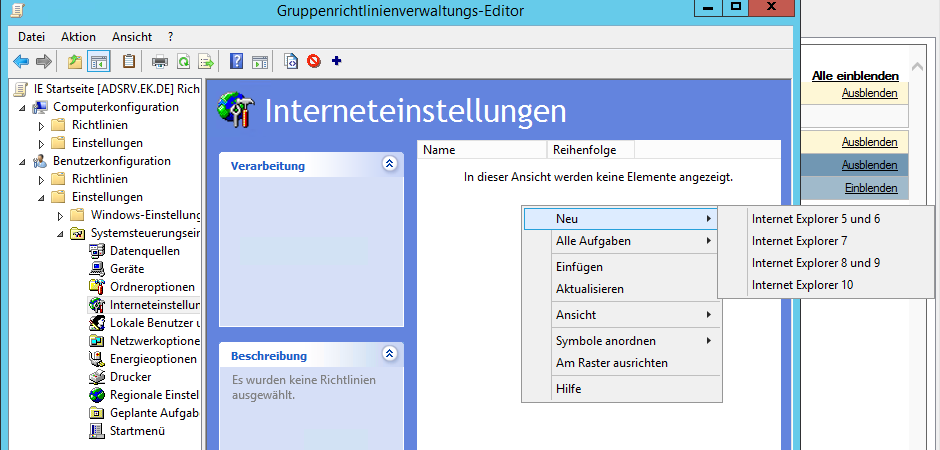Viewport: 940px width, 450px height.
Task: Select Netzwerkoptionen in the tree
Action: [154, 341]
